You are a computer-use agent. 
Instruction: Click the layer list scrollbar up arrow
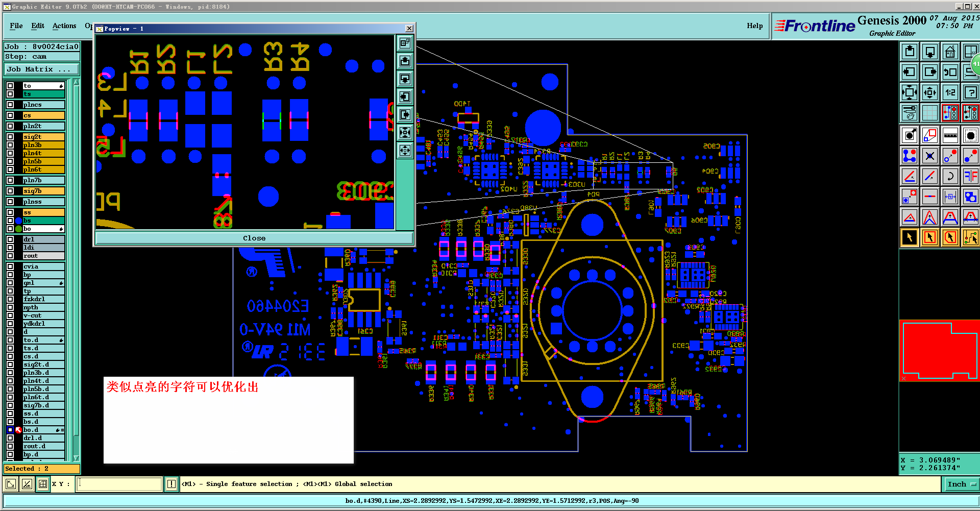(x=76, y=82)
